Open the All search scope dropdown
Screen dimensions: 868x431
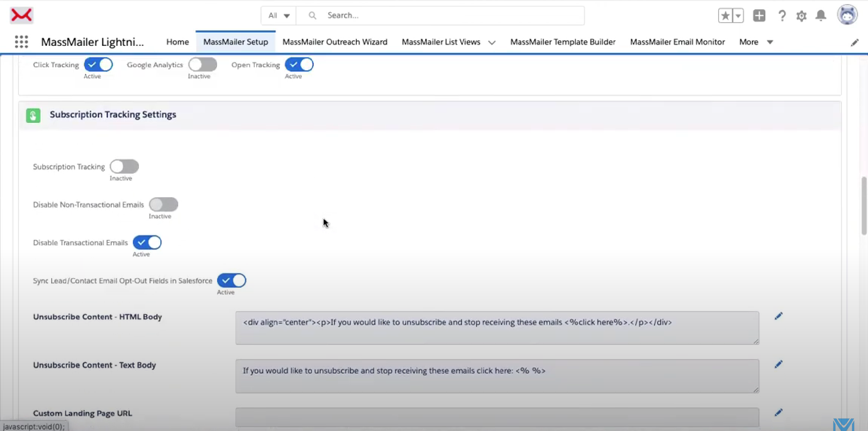tap(279, 15)
